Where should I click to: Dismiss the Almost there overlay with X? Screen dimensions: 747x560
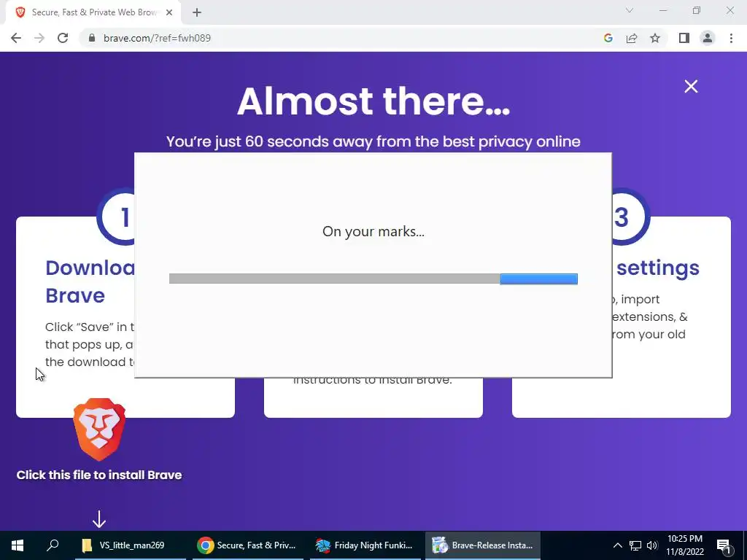pyautogui.click(x=691, y=86)
